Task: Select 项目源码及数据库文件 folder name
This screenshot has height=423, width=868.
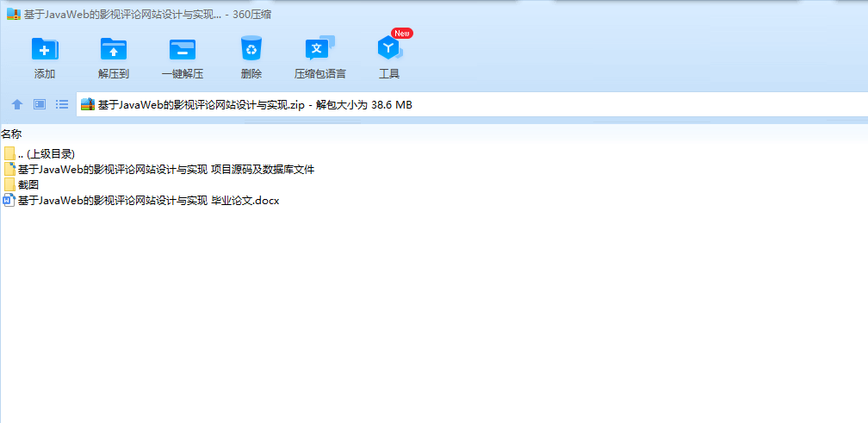Action: [166, 170]
